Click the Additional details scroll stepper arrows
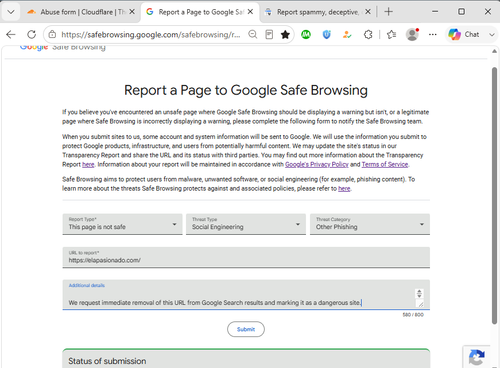 (419, 293)
